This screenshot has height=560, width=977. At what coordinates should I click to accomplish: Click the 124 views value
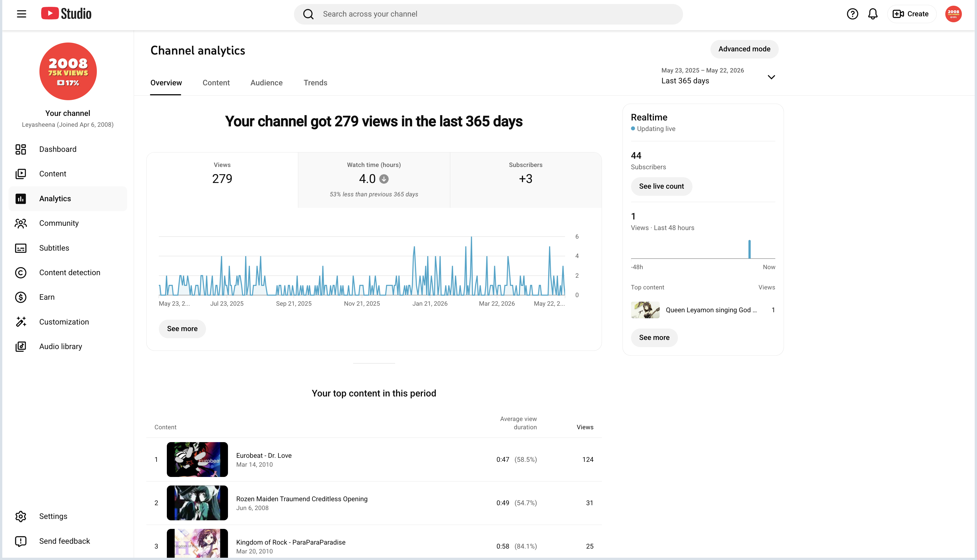[x=588, y=460]
